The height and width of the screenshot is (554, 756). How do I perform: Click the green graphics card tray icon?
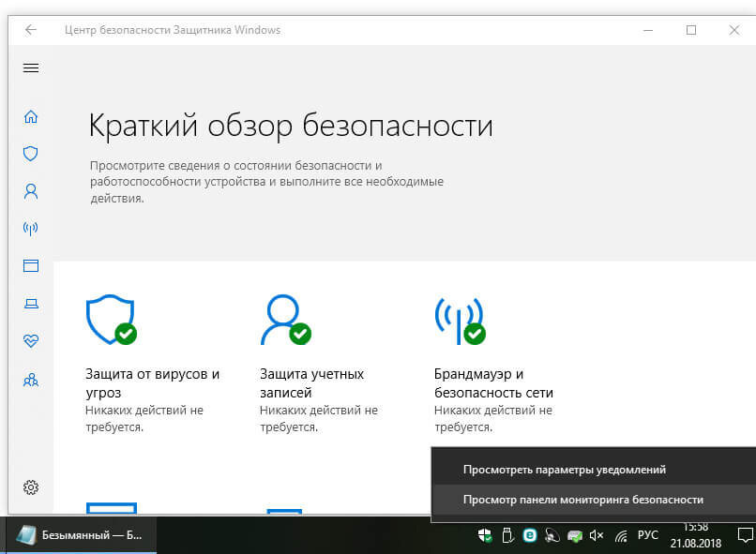point(574,535)
